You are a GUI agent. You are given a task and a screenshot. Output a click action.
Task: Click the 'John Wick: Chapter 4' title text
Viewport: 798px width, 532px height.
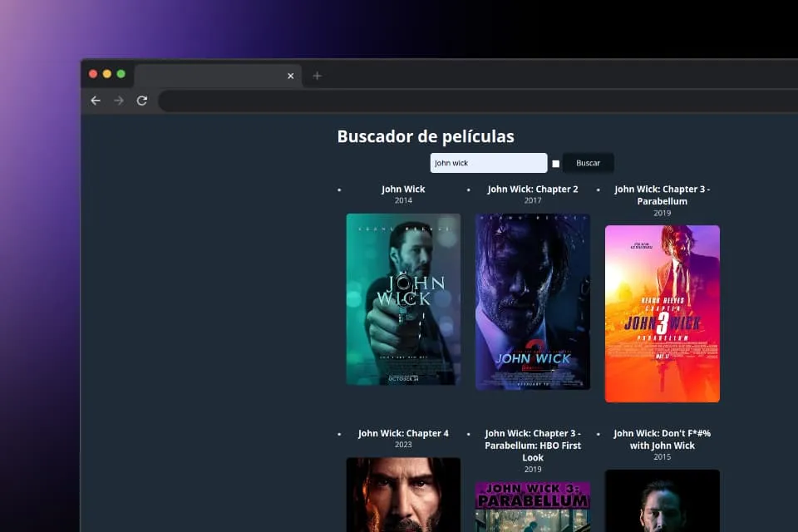point(403,433)
